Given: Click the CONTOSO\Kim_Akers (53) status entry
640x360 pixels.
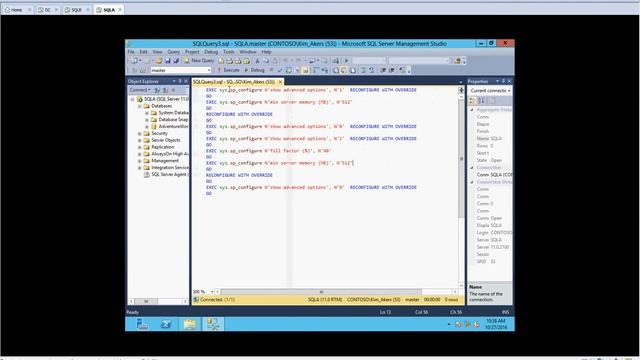Looking at the screenshot, I should (373, 300).
